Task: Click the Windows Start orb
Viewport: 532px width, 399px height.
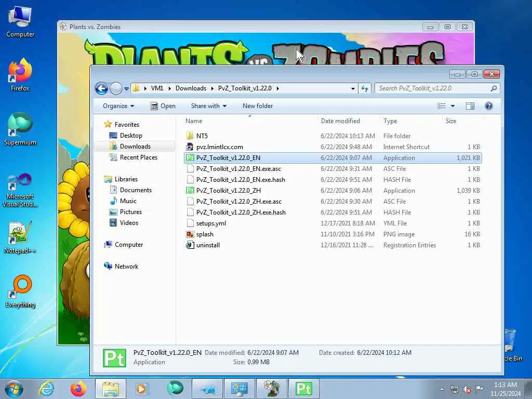Action: (14, 389)
